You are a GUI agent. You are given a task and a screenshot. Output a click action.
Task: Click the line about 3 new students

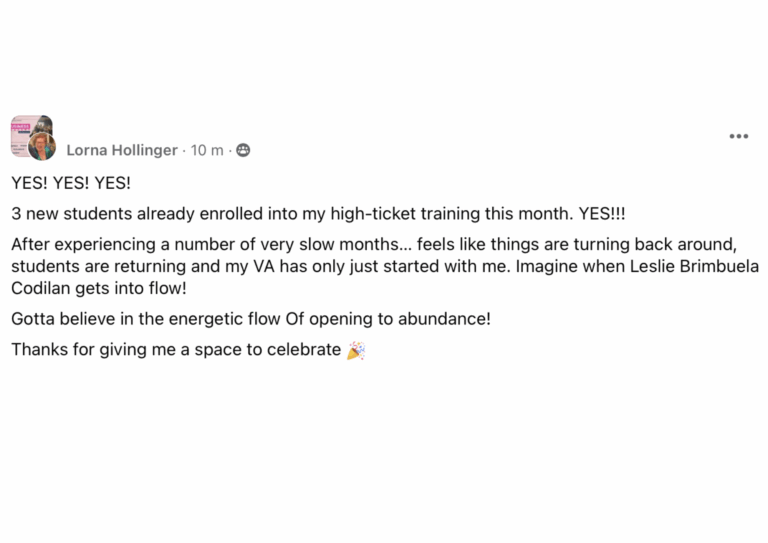tap(318, 214)
